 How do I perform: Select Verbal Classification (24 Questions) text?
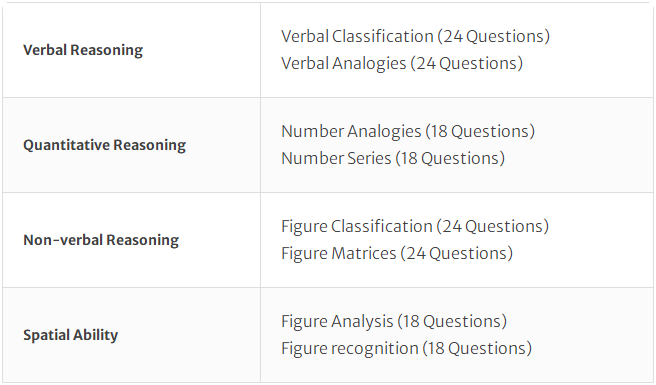[x=415, y=37]
